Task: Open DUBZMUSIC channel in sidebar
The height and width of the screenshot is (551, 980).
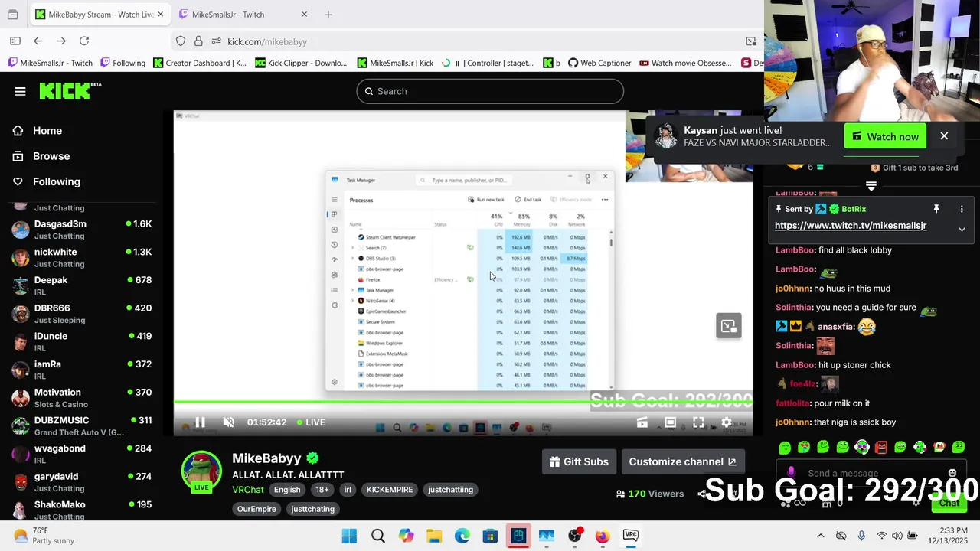Action: (x=81, y=426)
